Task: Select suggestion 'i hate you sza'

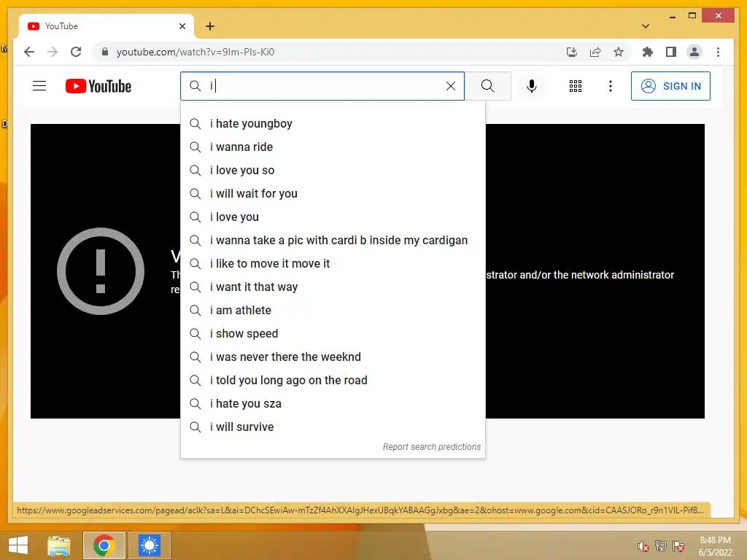Action: point(333,404)
